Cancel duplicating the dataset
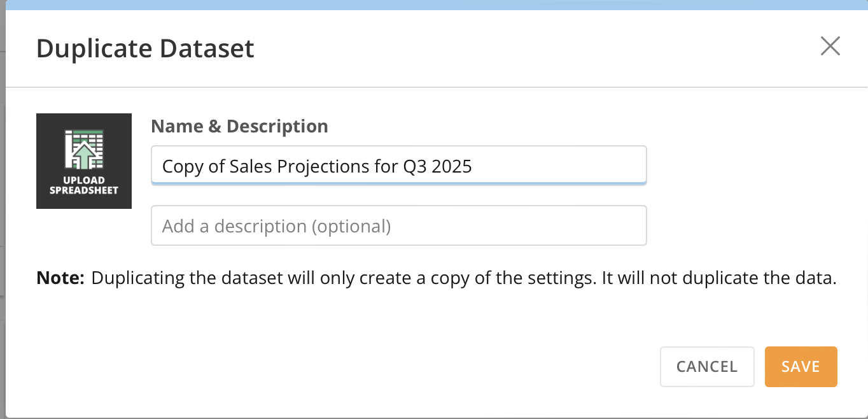Image resolution: width=868 pixels, height=419 pixels. click(x=706, y=367)
